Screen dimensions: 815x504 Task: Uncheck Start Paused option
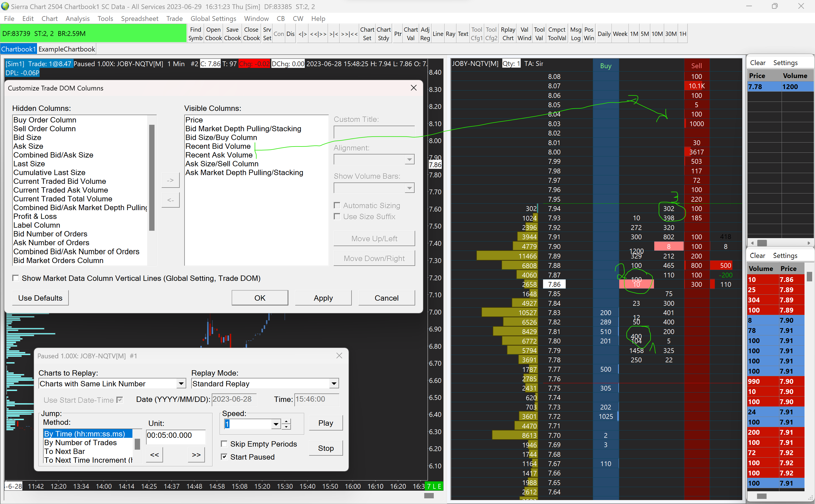224,457
